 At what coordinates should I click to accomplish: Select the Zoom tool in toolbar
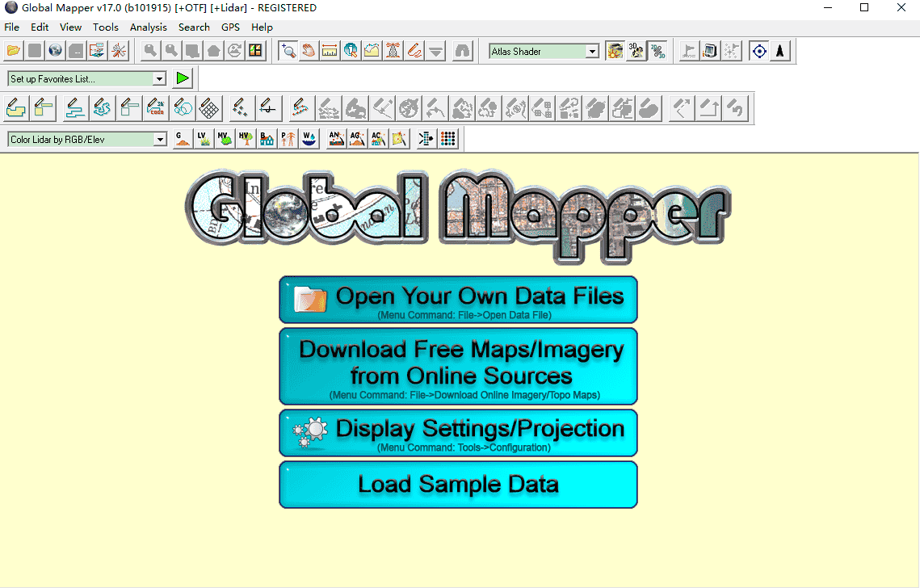[288, 51]
